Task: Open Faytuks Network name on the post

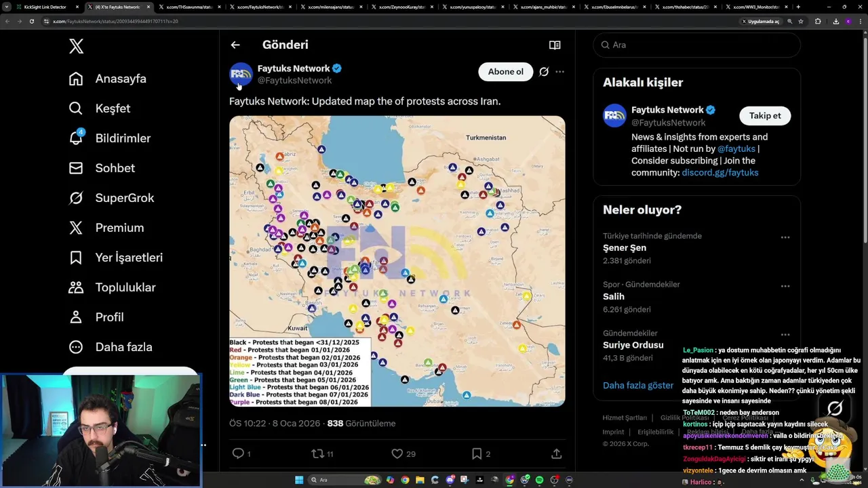Action: 294,68
